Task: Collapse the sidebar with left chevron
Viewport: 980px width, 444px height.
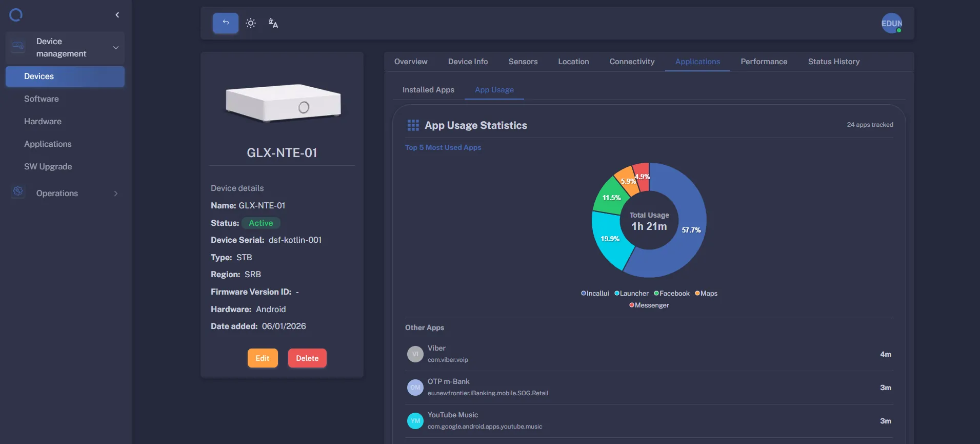Action: pyautogui.click(x=117, y=15)
